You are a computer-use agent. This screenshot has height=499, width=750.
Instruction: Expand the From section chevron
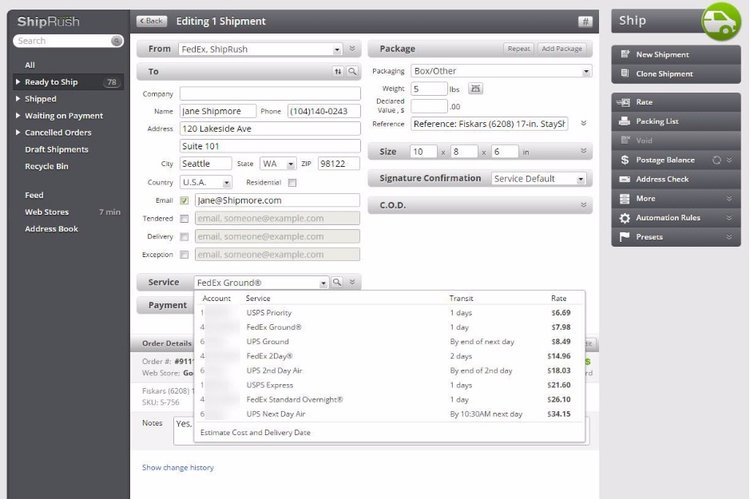[x=352, y=49]
